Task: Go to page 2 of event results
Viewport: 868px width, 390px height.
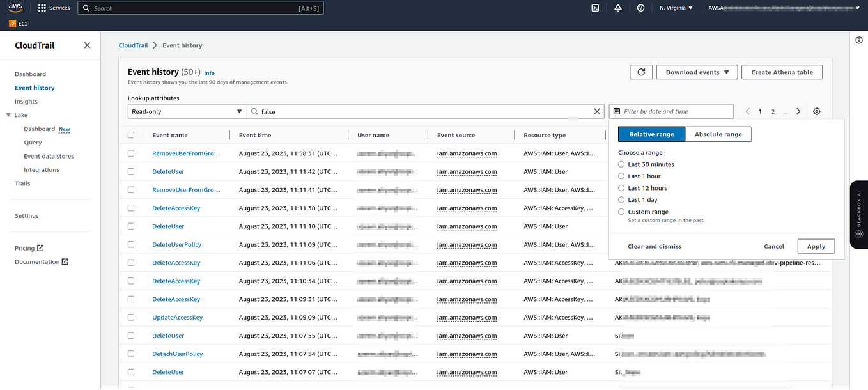Action: click(773, 111)
